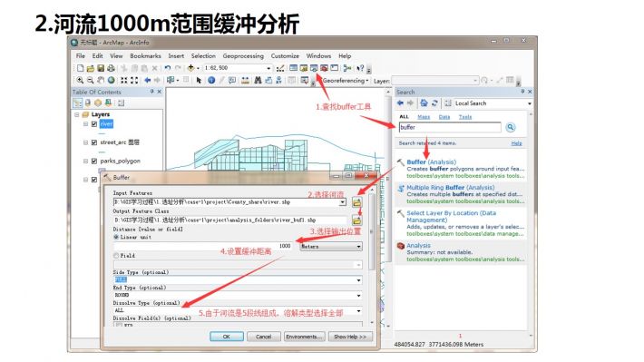Select the Linear unit radio button

coord(116,237)
